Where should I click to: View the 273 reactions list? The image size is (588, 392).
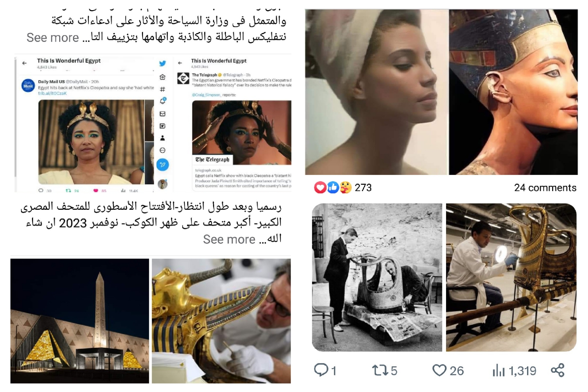coord(343,188)
